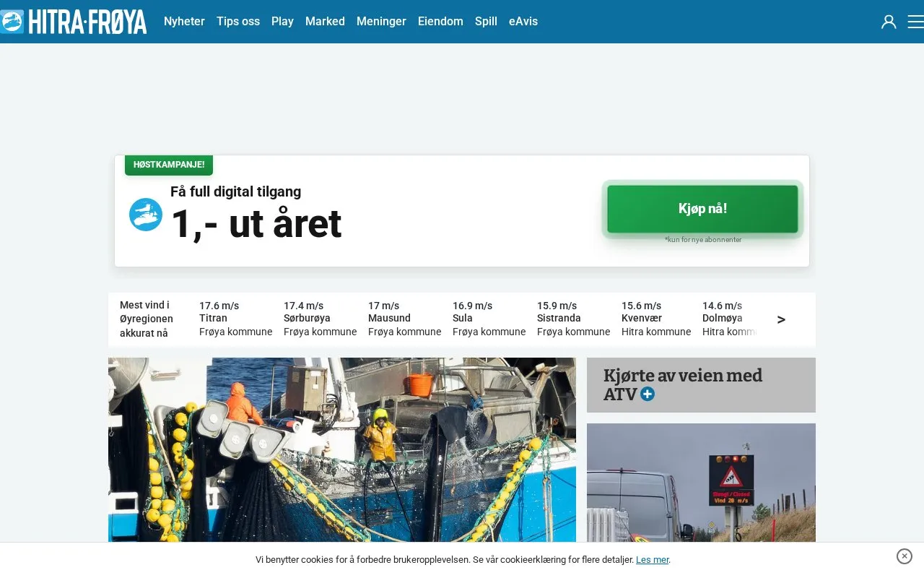
Task: Select the Mausund 17 m/s wind entry
Action: pyautogui.click(x=404, y=319)
